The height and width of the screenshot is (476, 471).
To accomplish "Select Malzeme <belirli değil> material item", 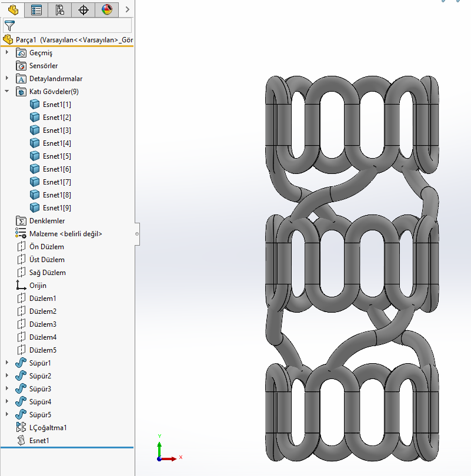I will pyautogui.click(x=65, y=234).
